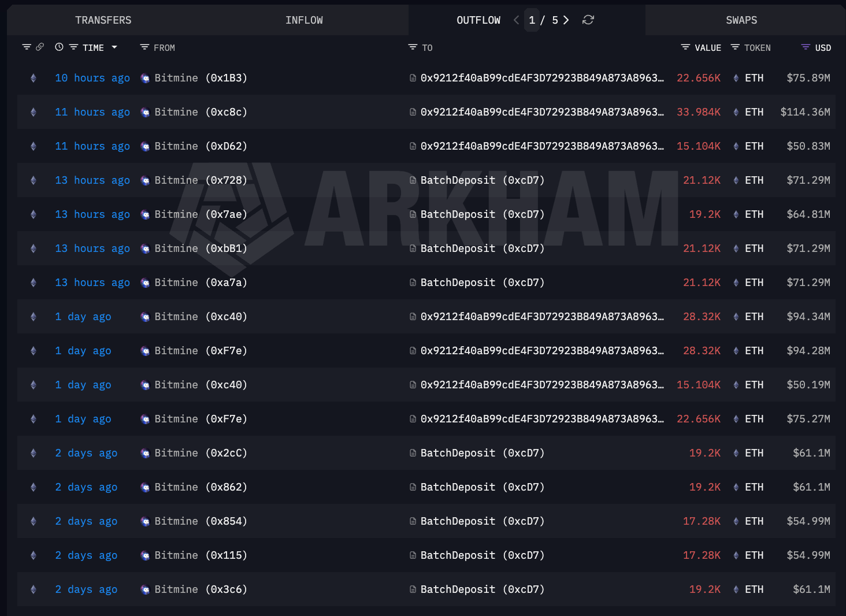The image size is (846, 616).
Task: Open the 0x9212f40a address in $94.34M row
Action: (x=542, y=317)
